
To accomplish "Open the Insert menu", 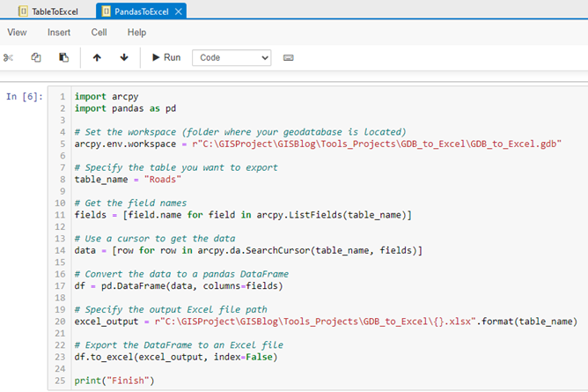I will coord(59,33).
